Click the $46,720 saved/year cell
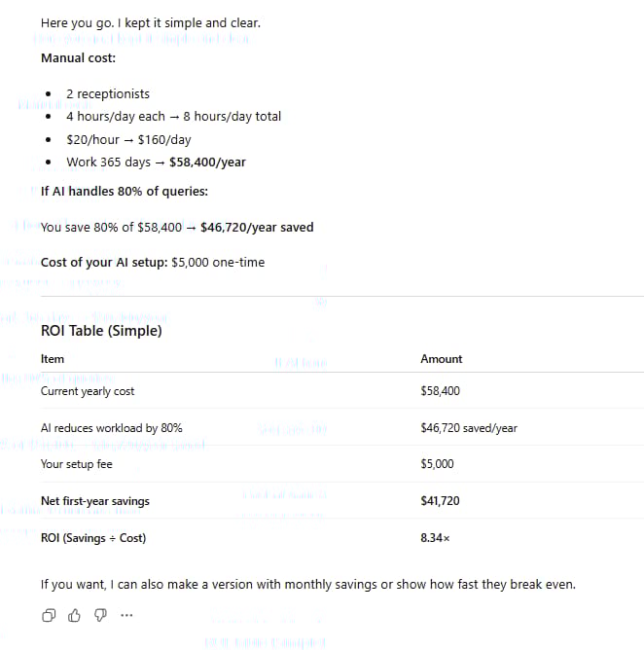The image size is (644, 650). [x=469, y=428]
